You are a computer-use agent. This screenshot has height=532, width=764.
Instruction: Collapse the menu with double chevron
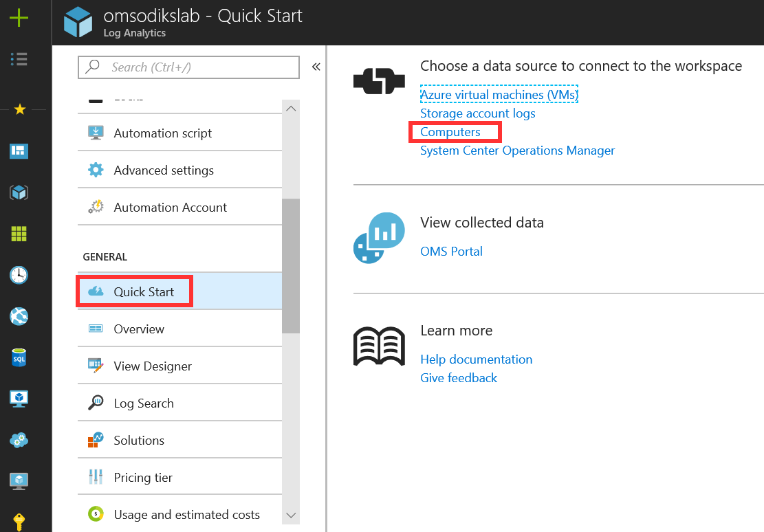[x=316, y=67]
